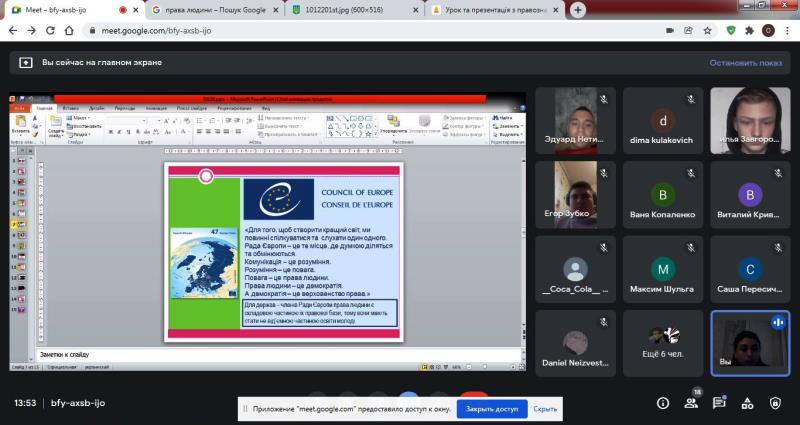The image size is (800, 425).
Task: Open the tile showing 6 more participants
Action: [661, 343]
